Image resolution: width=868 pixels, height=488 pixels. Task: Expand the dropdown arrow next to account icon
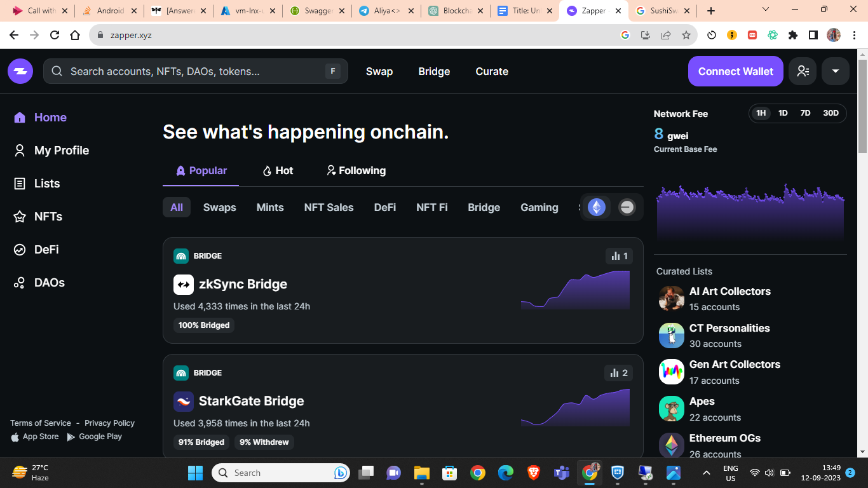pyautogui.click(x=836, y=71)
